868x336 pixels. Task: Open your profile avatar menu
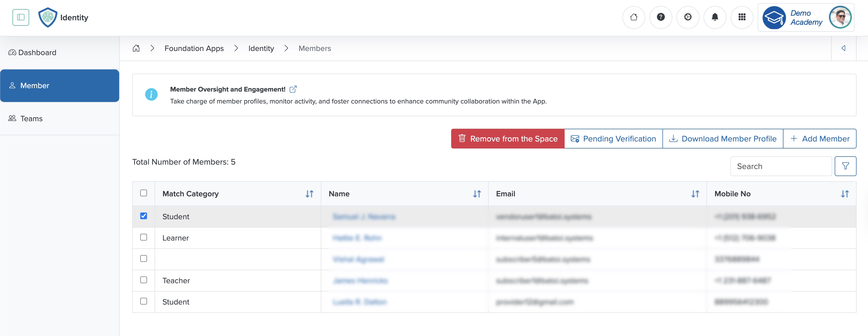(x=840, y=17)
